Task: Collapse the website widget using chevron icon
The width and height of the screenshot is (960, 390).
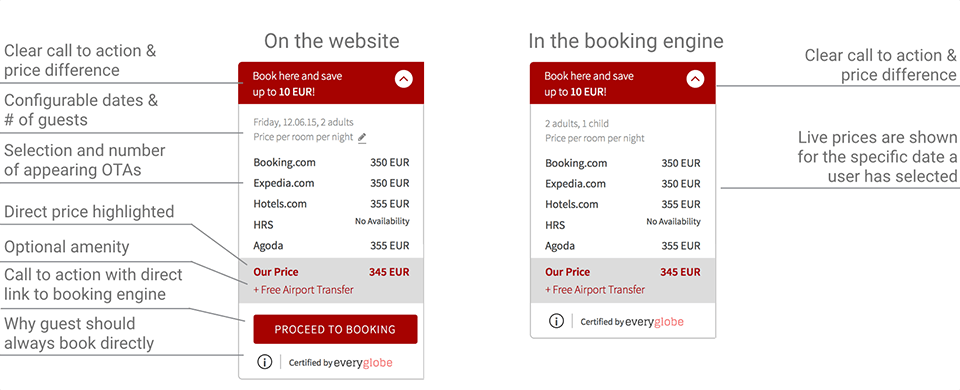Action: [403, 79]
